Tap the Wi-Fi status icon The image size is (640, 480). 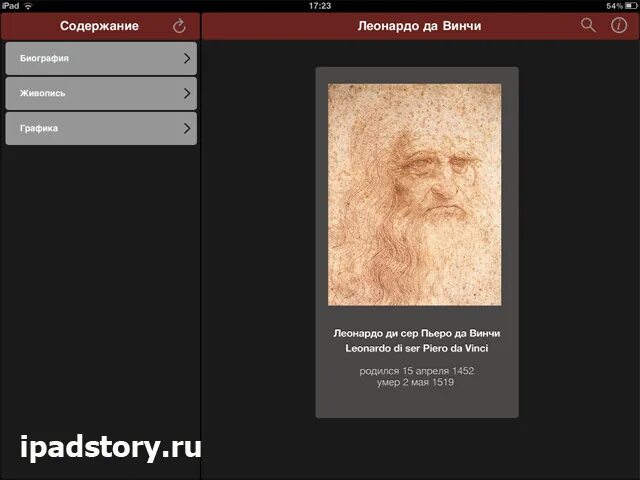pos(28,6)
